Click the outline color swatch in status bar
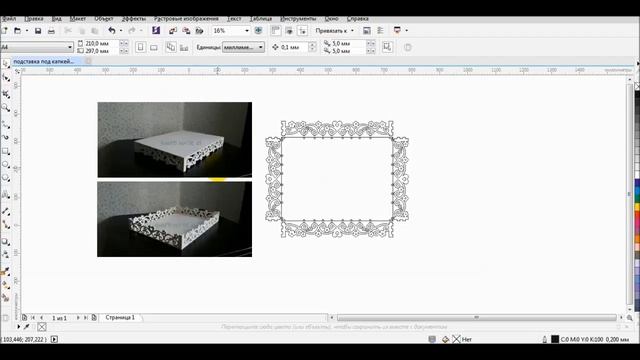Viewport: 640px width, 360px height. (555, 339)
